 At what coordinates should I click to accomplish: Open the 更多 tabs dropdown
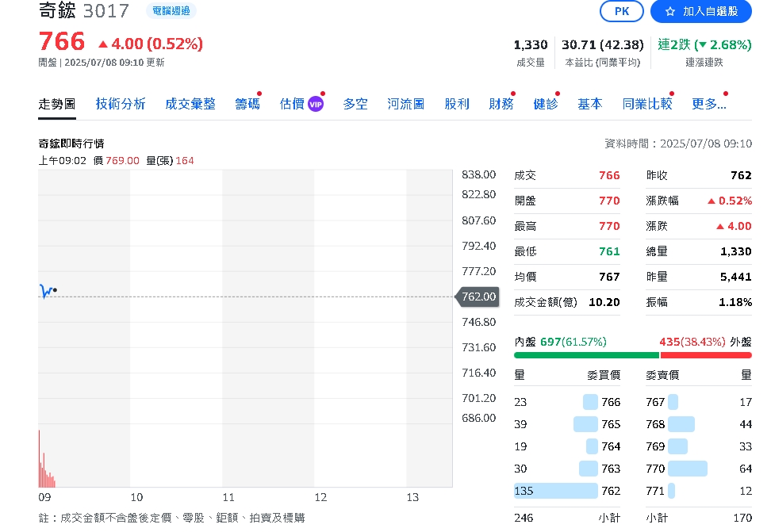(x=708, y=104)
